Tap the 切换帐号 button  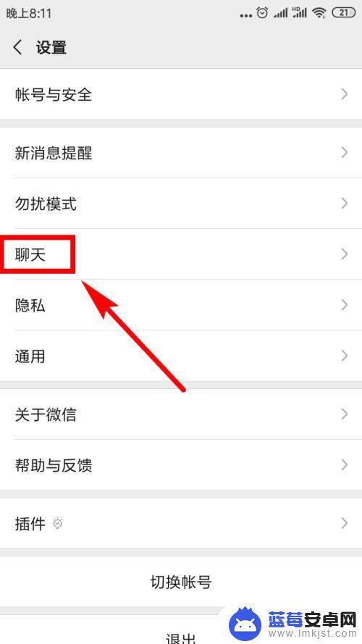pos(181,582)
